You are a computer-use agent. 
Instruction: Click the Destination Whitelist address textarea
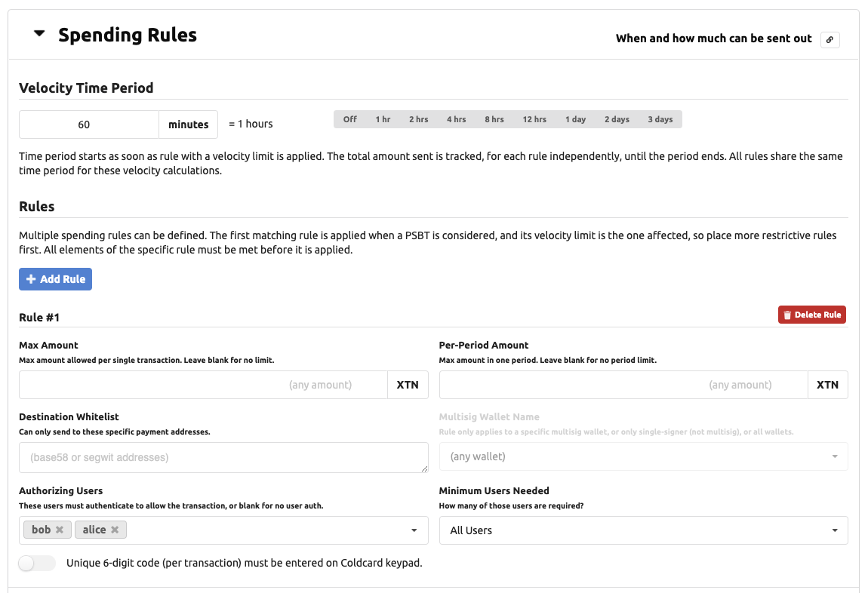[x=223, y=457]
